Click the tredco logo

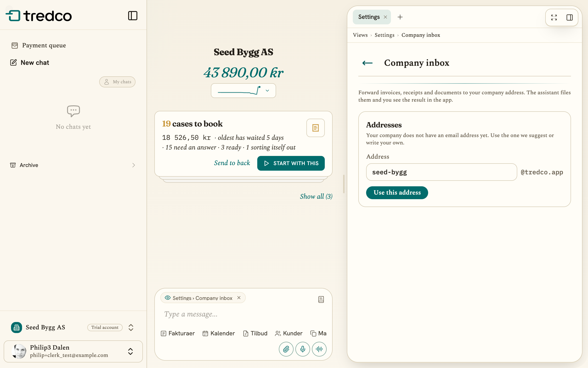(39, 16)
